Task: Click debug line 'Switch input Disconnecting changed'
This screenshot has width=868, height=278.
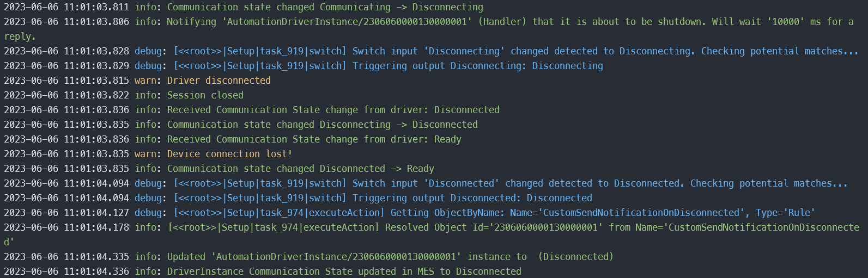Action: [x=431, y=51]
